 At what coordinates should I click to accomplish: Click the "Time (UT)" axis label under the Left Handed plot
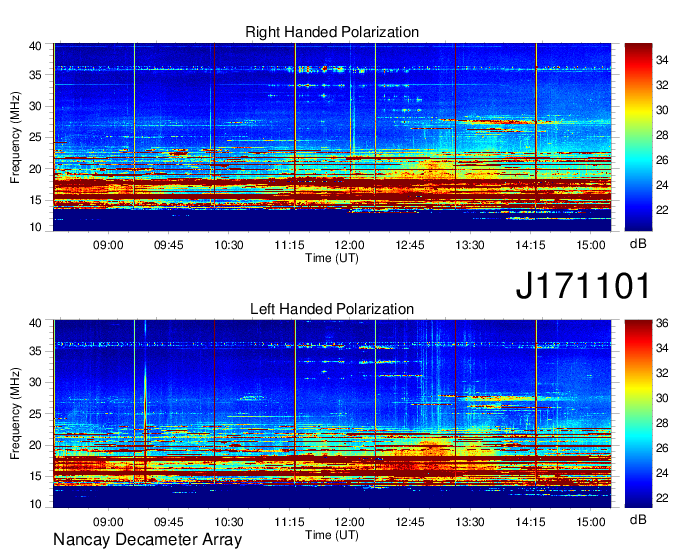332,535
